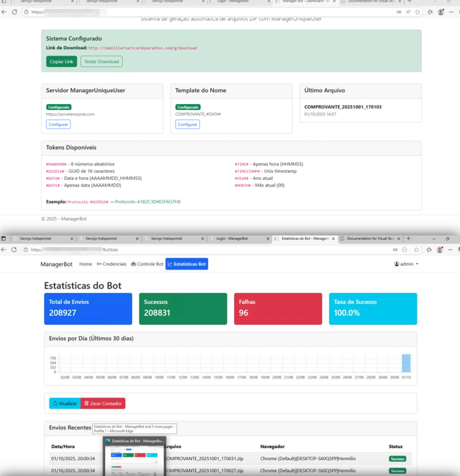Image resolution: width=460 pixels, height=476 pixels.
Task: Click the 01/10 bar in the chart
Action: (x=407, y=364)
